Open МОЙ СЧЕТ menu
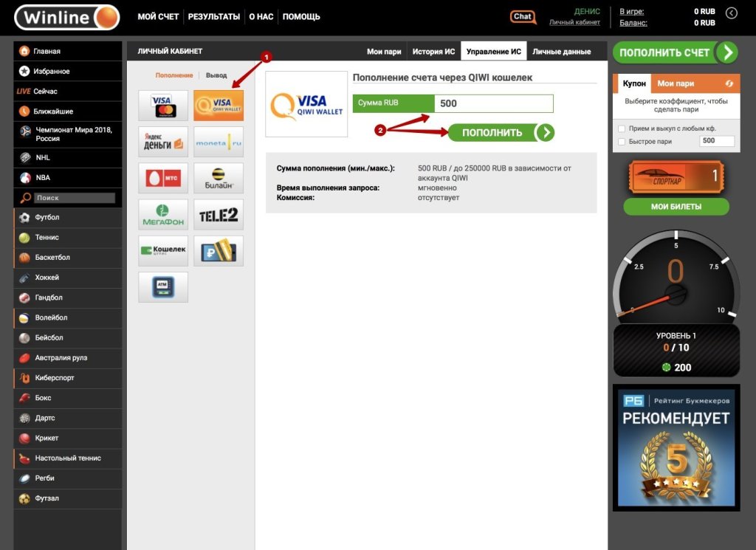Image resolution: width=756 pixels, height=550 pixels. [158, 17]
